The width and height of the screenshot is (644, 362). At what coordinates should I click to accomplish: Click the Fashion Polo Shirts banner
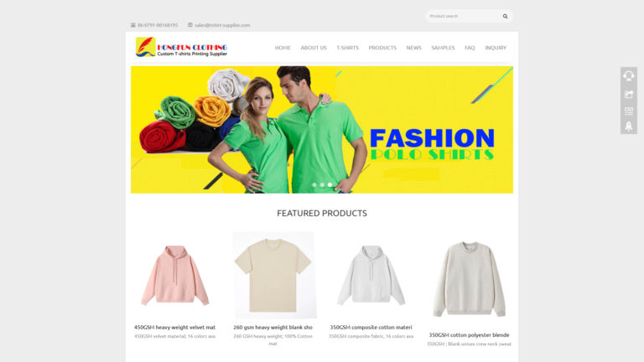click(x=322, y=130)
